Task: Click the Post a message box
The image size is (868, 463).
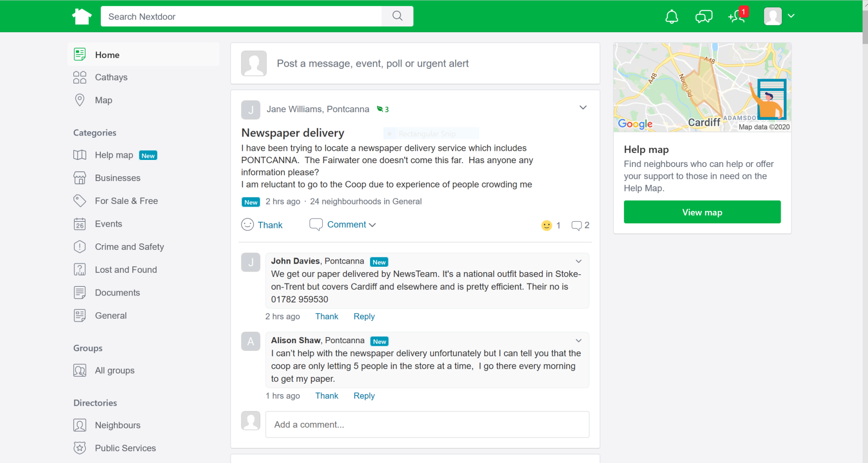Action: tap(415, 63)
